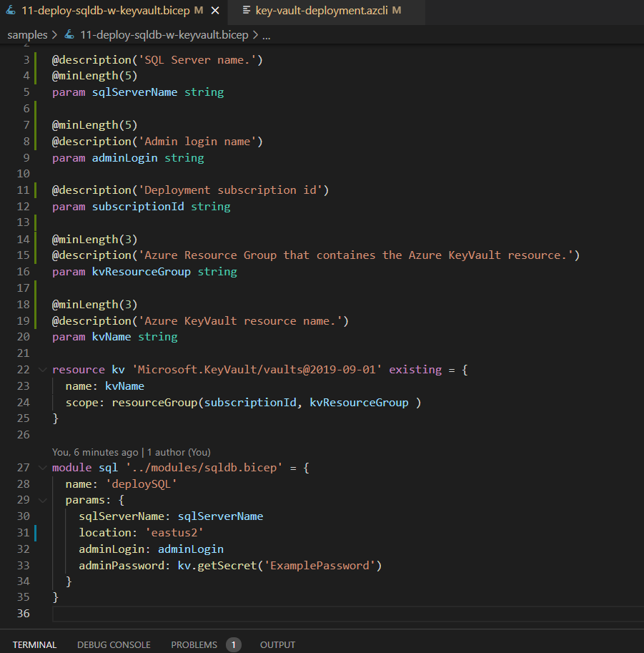This screenshot has width=644, height=653.
Task: Click the '1 author (You)' code lens annotation
Action: click(179, 452)
